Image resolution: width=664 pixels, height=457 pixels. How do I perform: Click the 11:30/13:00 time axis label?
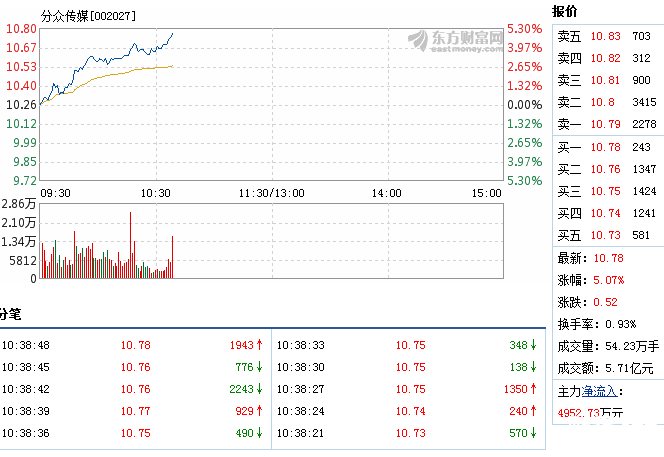point(271,194)
